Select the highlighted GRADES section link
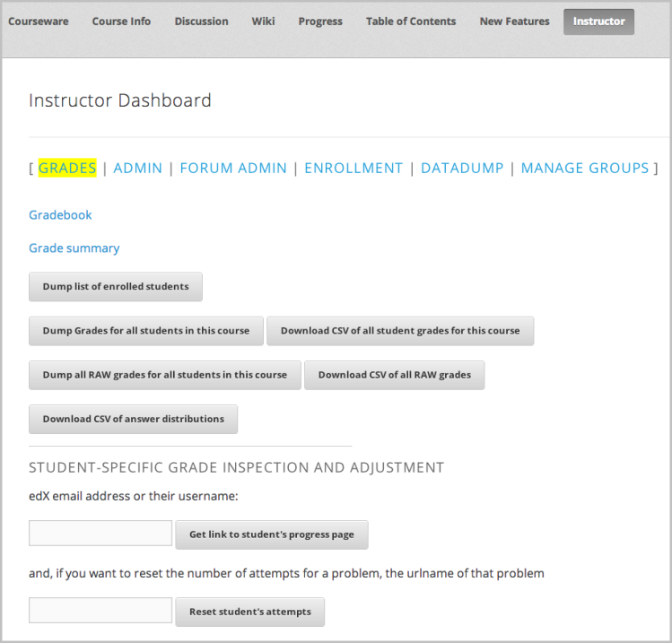Screen dimensions: 672x643 coord(67,168)
